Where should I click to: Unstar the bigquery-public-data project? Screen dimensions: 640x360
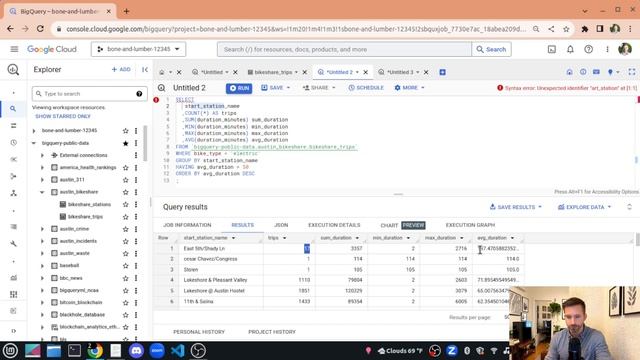(x=125, y=143)
